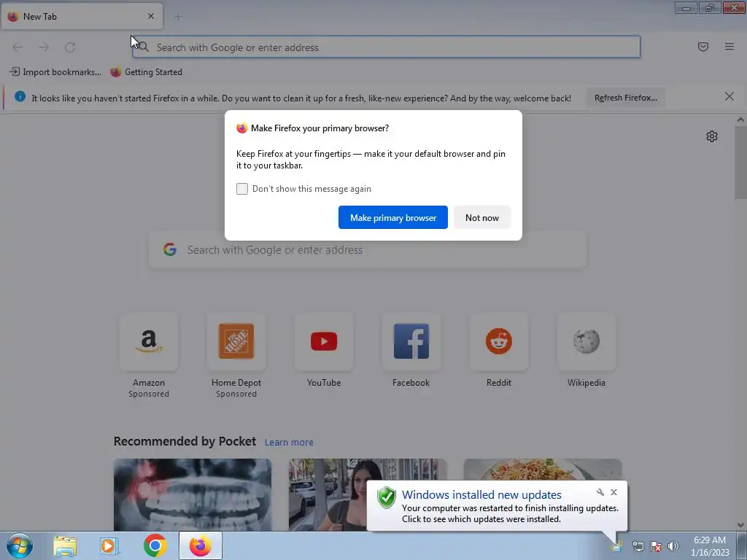This screenshot has height=560, width=747.
Task: Focus the address bar search field
Action: coord(387,47)
